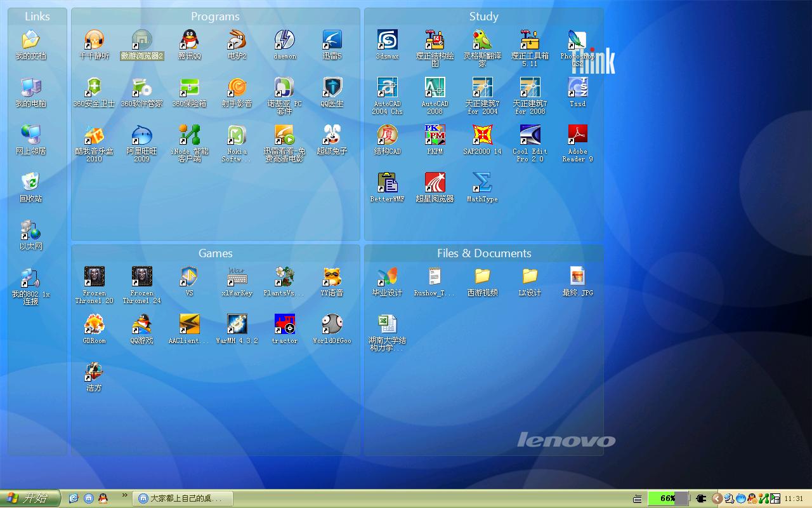Image resolution: width=812 pixels, height=508 pixels.
Task: Launch the 腾讯QQ shortcut
Action: coord(189,44)
